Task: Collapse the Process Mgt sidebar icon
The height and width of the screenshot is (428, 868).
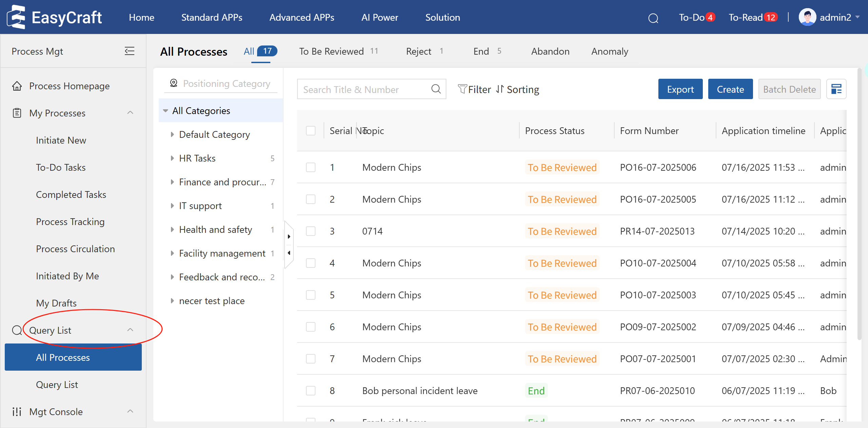Action: [130, 51]
